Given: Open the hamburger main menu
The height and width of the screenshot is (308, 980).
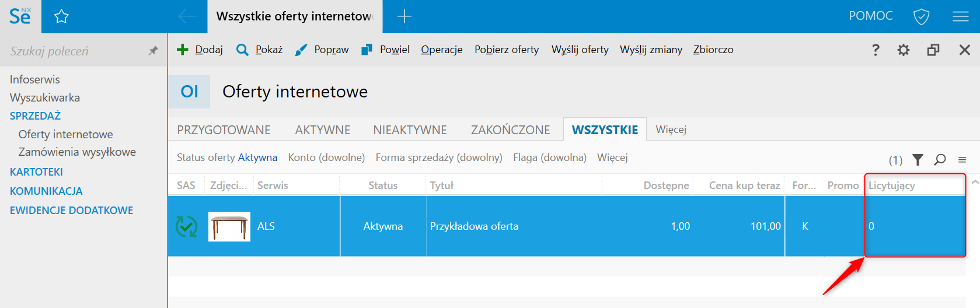Looking at the screenshot, I should tap(960, 16).
